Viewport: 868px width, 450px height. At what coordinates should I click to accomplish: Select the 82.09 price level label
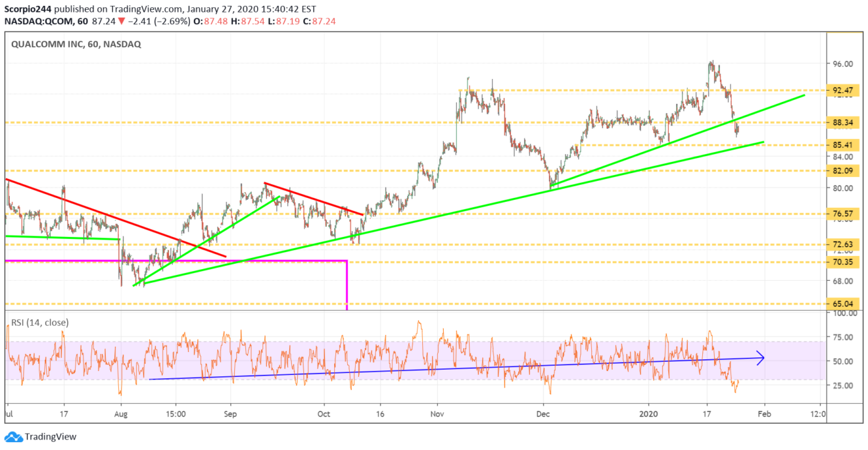pos(842,170)
